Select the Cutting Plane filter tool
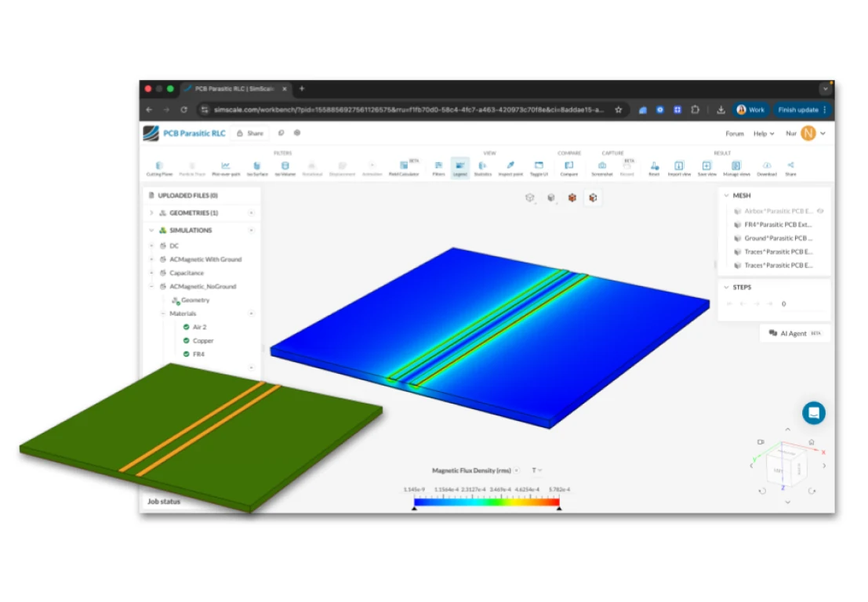The height and width of the screenshot is (602, 868). point(159,169)
